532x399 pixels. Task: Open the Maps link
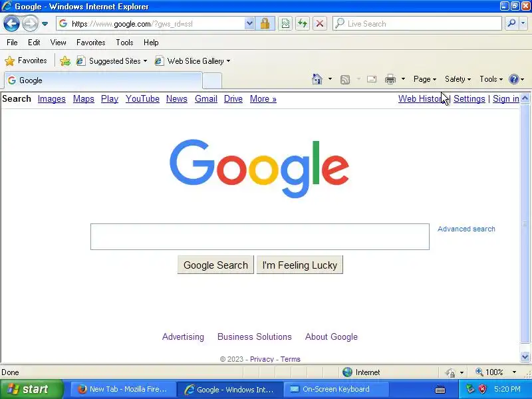84,98
